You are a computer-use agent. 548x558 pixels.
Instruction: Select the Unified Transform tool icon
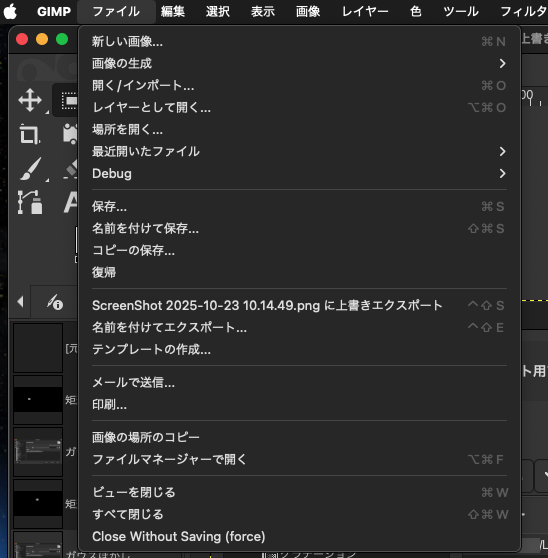[70, 134]
